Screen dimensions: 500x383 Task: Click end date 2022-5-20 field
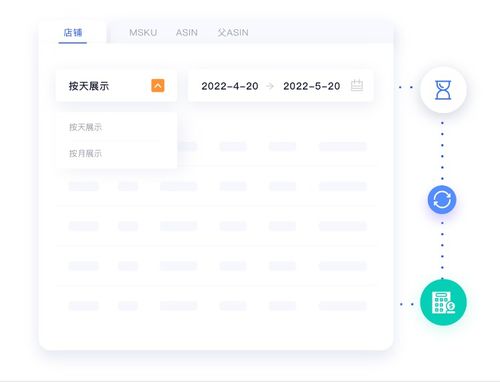(x=312, y=86)
